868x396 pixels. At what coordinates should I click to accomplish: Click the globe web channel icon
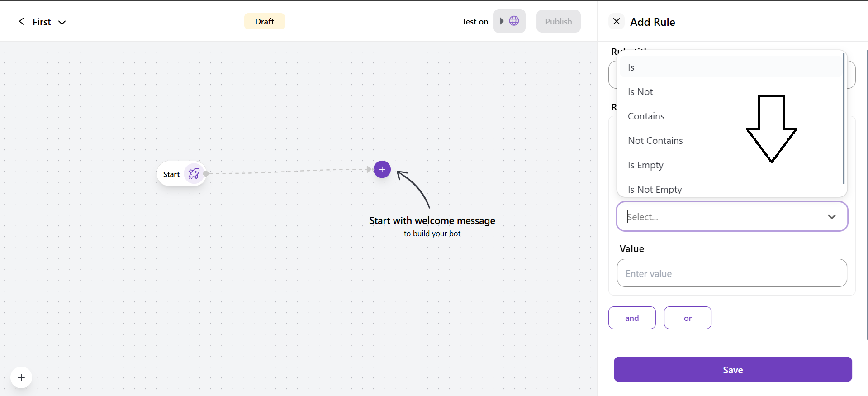click(x=514, y=21)
